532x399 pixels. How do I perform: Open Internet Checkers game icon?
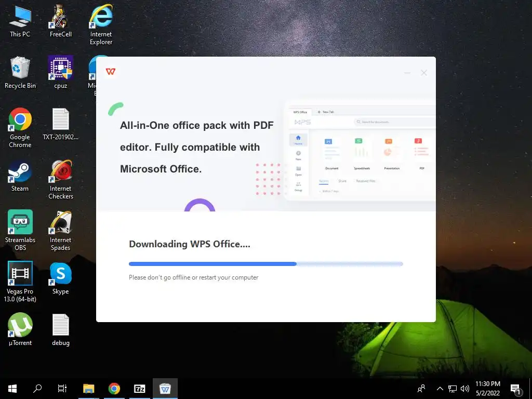coord(60,179)
